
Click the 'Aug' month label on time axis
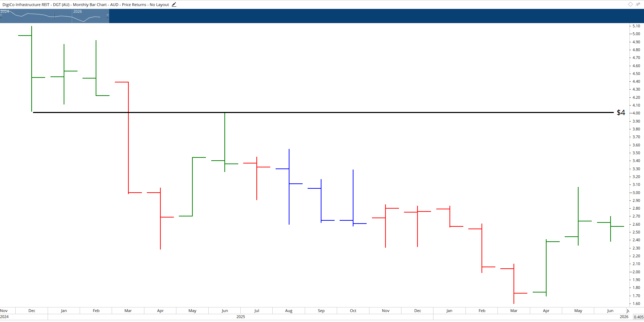coord(289,311)
